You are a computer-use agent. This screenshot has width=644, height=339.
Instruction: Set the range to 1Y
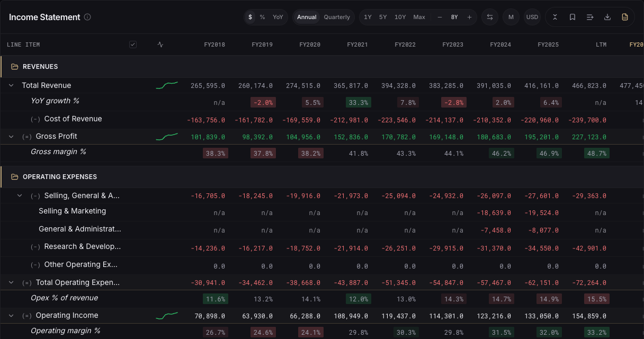point(368,17)
